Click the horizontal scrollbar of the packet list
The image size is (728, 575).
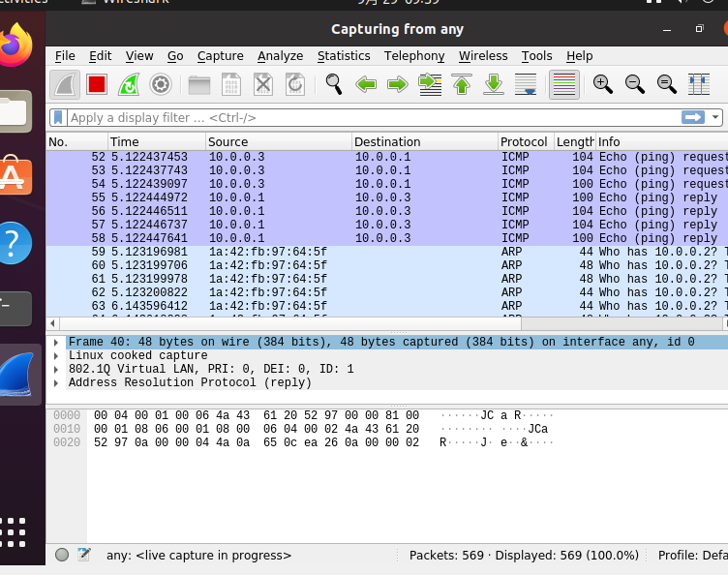point(290,323)
